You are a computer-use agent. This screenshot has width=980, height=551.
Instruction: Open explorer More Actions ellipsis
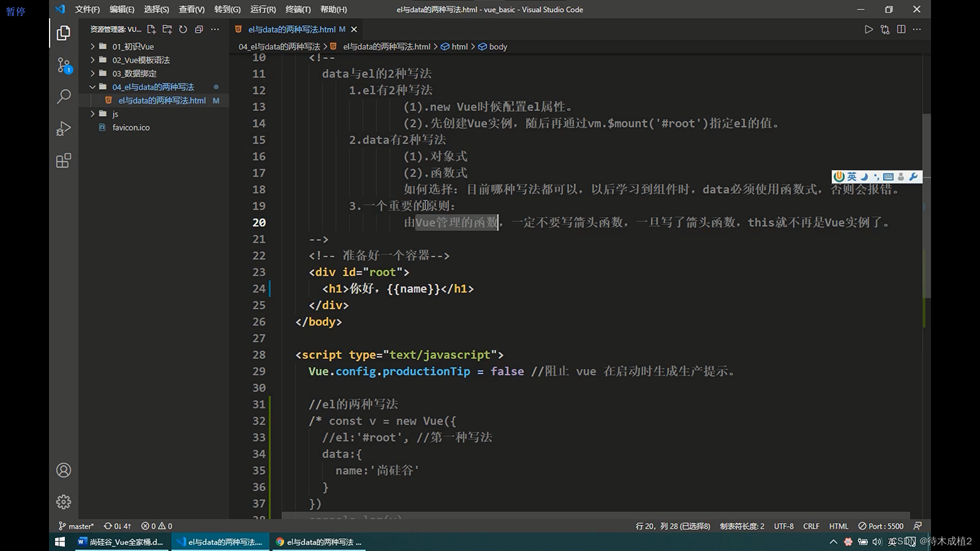coord(215,30)
